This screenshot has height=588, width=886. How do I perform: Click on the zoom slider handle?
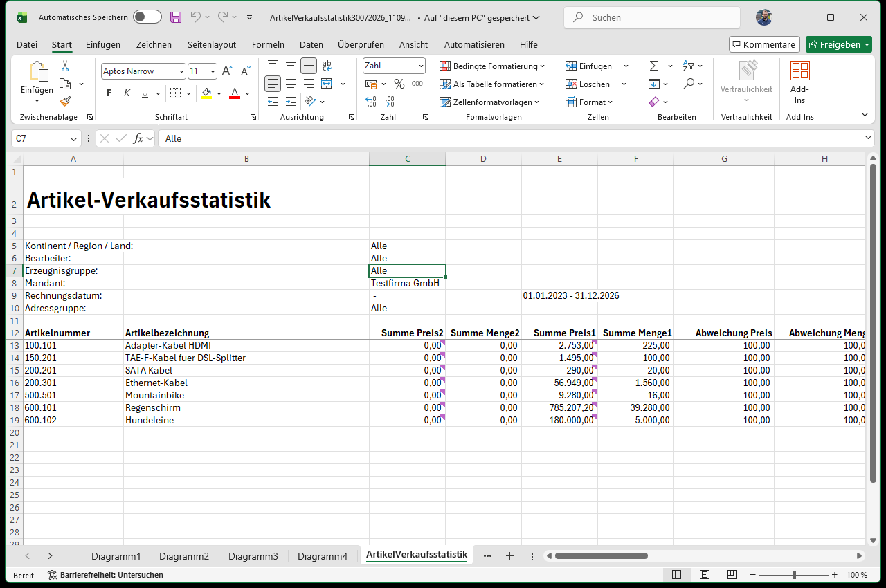(794, 575)
